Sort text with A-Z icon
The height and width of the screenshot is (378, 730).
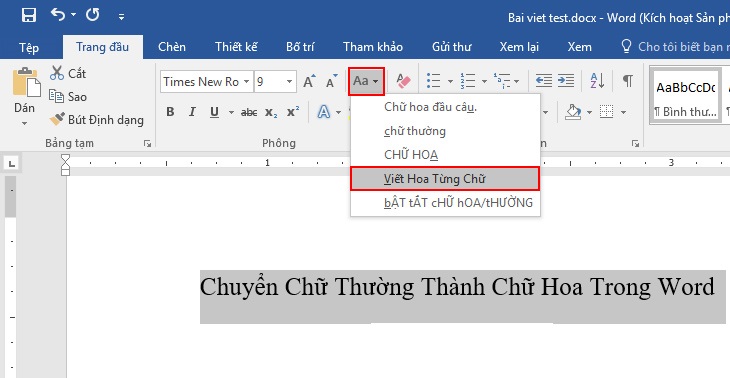[597, 81]
